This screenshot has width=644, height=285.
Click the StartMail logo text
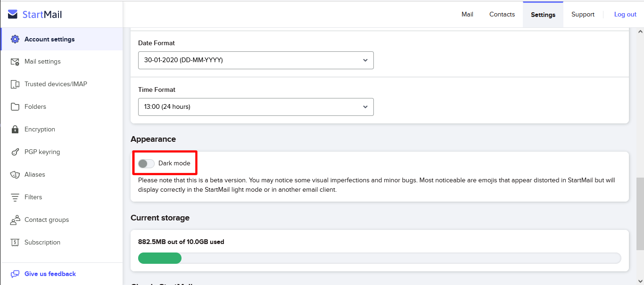[42, 15]
